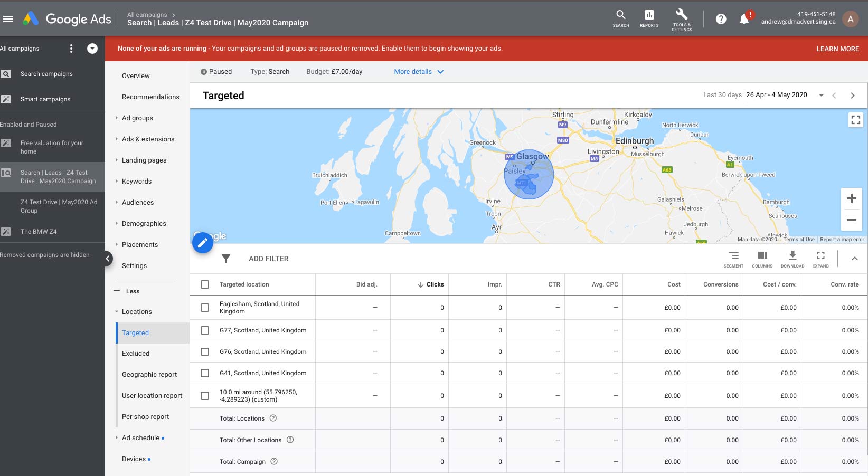Open Per shop report
The image size is (868, 476).
[x=145, y=417]
